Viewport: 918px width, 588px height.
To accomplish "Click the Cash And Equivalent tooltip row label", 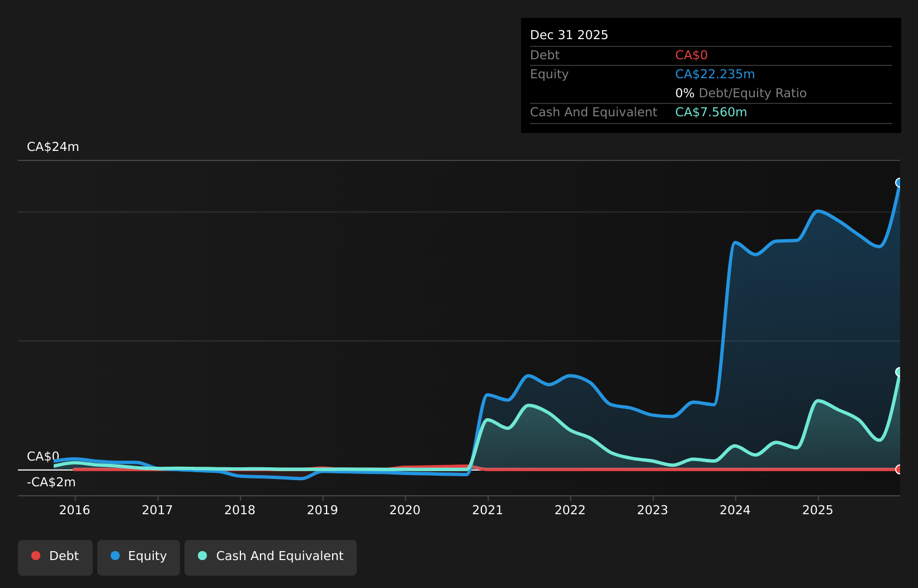I will click(594, 112).
